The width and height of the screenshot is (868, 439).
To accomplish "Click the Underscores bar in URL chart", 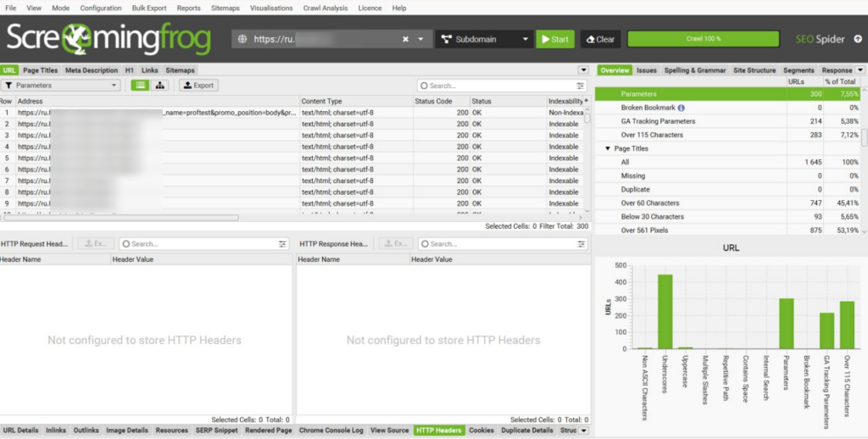I will pyautogui.click(x=665, y=312).
